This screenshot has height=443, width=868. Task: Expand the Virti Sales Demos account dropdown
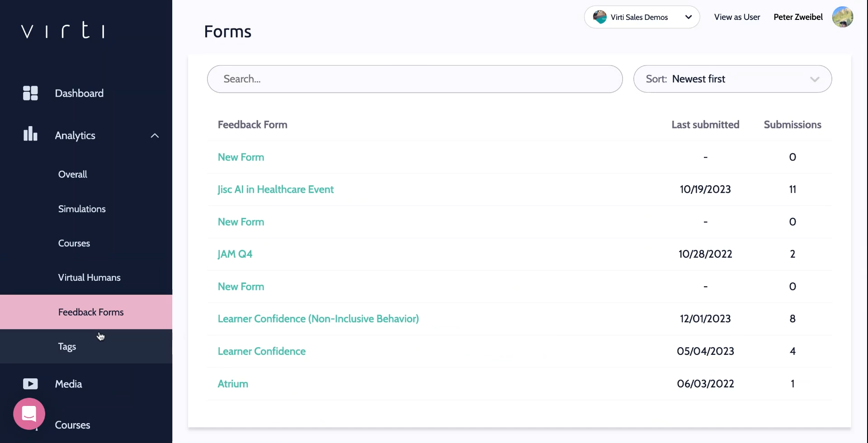click(x=688, y=17)
